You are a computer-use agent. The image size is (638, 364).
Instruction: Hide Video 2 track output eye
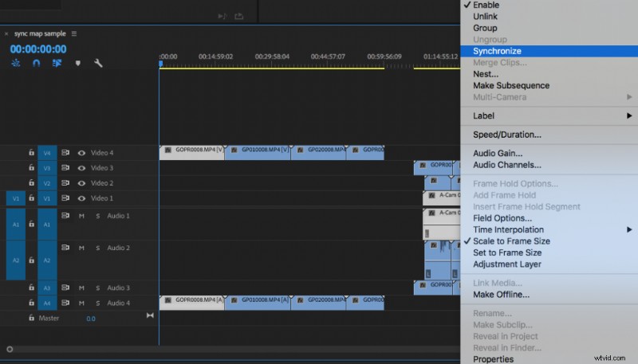(x=81, y=183)
